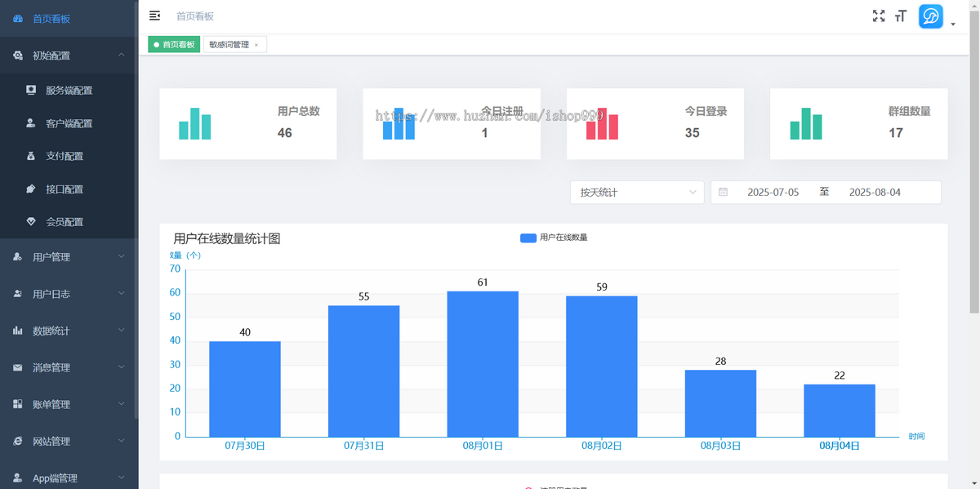This screenshot has height=489, width=980.
Task: Click the 账单管理 grid icon
Action: [18, 404]
